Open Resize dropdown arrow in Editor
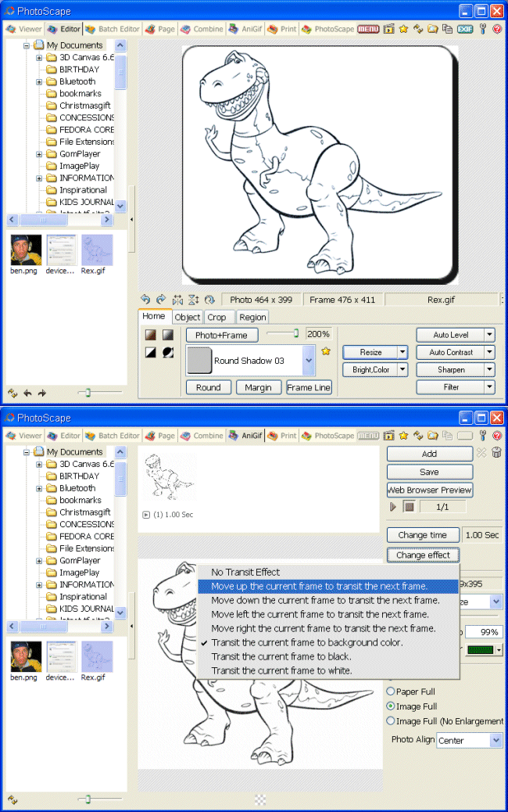The image size is (508, 812). coord(402,352)
